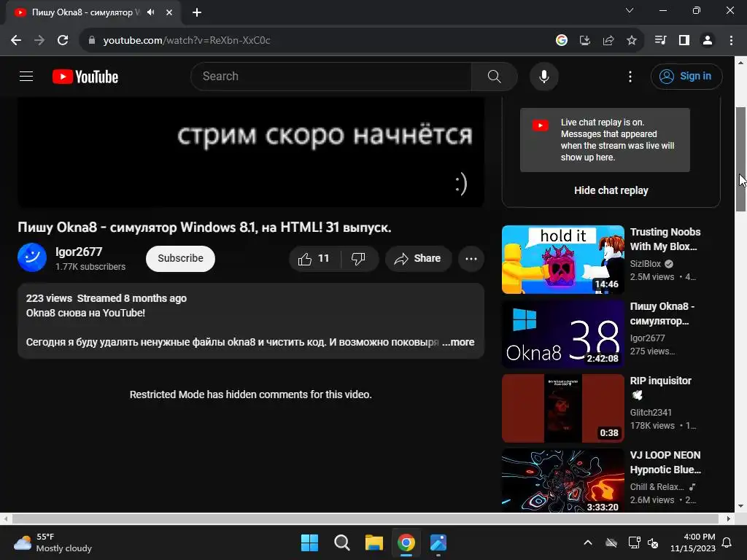
Task: Open notifications bell in taskbar
Action: 727,542
